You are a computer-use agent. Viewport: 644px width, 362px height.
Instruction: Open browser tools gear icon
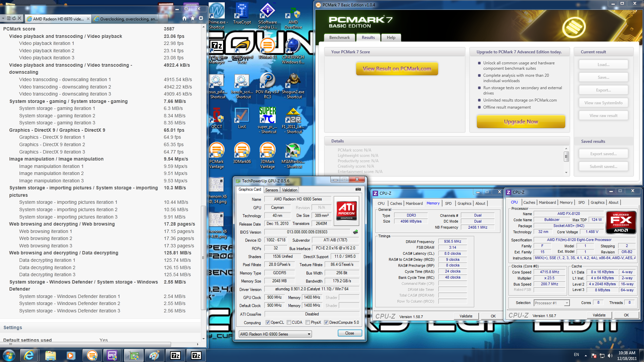coord(201,18)
